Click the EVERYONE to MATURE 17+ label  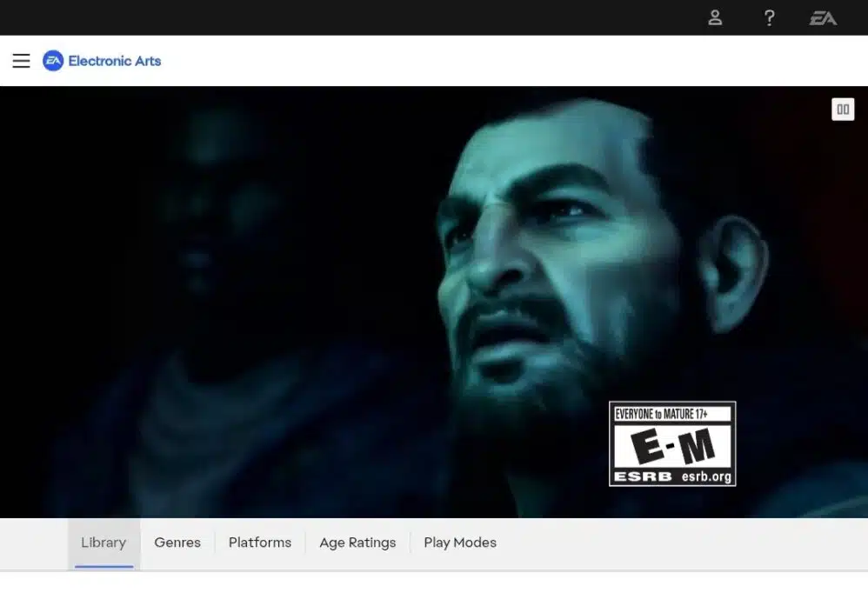pos(661,414)
